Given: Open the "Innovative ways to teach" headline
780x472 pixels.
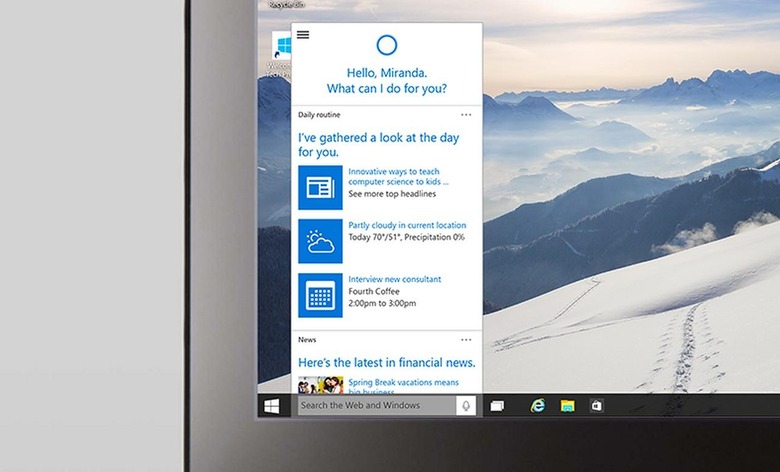Looking at the screenshot, I should pyautogui.click(x=398, y=177).
